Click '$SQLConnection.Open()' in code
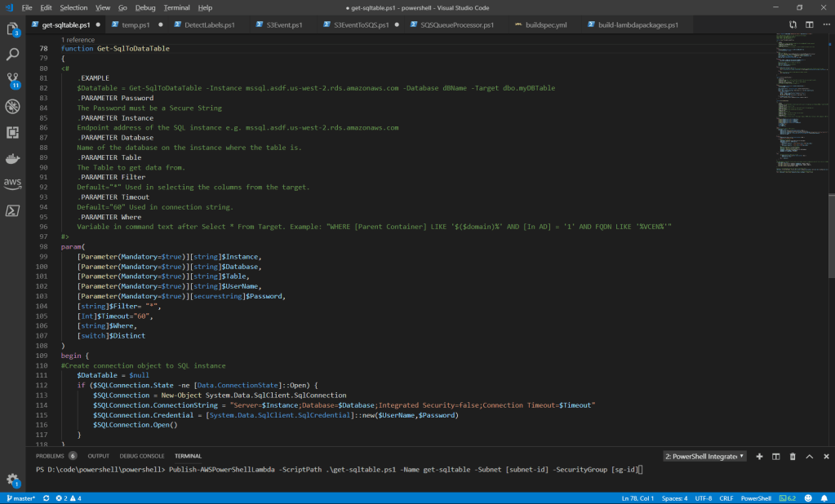 pyautogui.click(x=135, y=425)
